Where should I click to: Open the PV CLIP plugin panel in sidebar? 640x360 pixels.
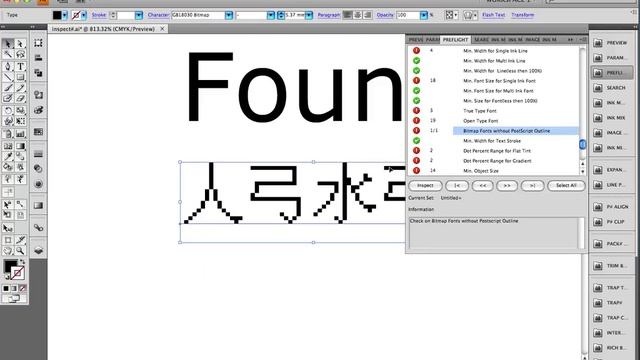coord(612,222)
